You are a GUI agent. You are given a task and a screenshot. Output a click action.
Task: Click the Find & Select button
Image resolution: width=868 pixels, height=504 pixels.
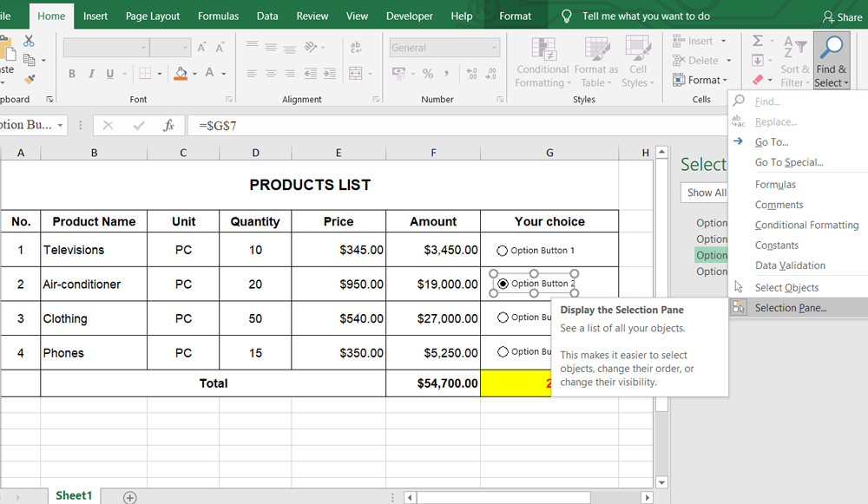[x=831, y=61]
